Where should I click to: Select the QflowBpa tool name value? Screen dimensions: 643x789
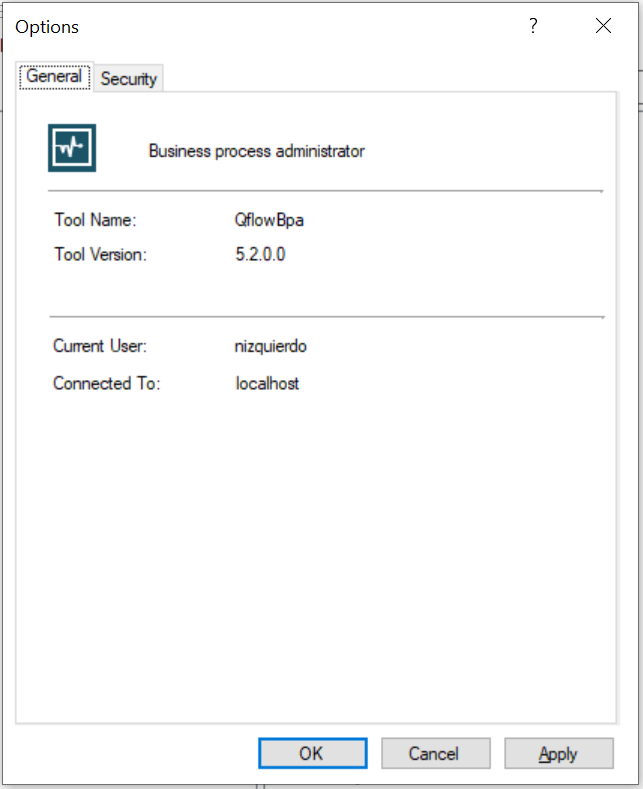269,220
